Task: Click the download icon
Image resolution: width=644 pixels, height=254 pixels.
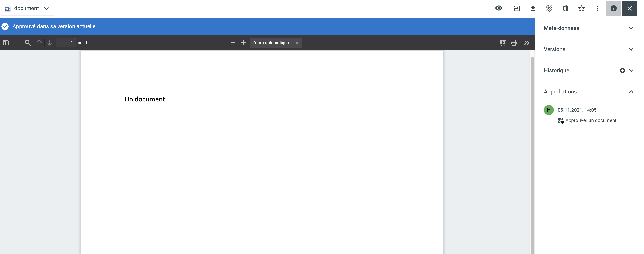Action: pos(533,8)
